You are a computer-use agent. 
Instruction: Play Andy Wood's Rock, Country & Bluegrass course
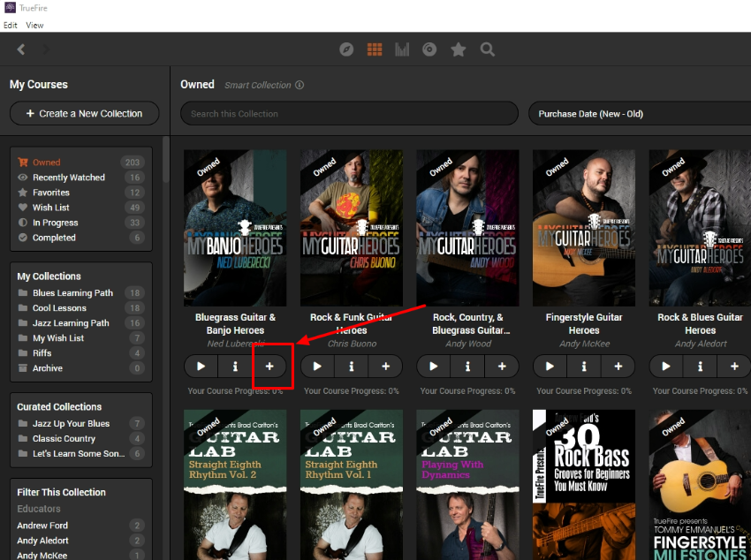[434, 367]
